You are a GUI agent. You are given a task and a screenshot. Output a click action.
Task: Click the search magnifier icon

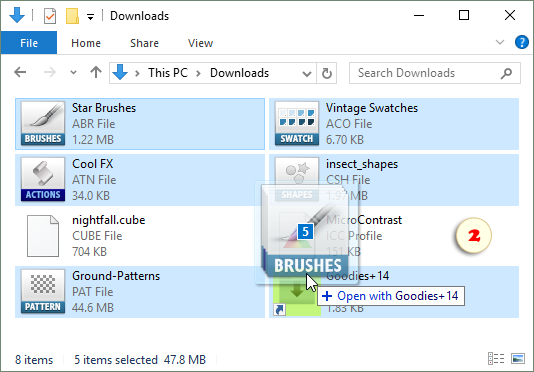point(506,73)
